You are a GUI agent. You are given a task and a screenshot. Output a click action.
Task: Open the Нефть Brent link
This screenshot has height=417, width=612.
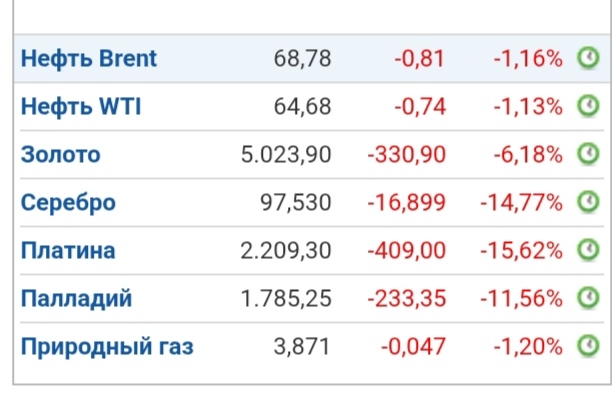89,59
